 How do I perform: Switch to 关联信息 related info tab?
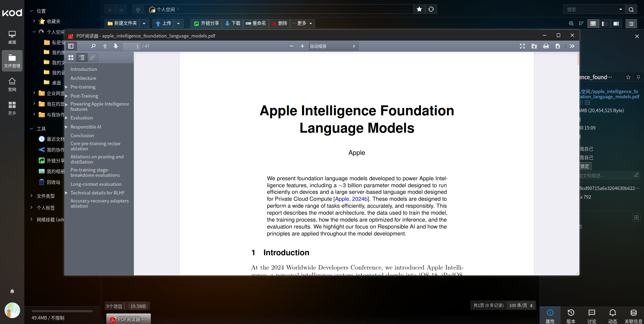[634, 316]
